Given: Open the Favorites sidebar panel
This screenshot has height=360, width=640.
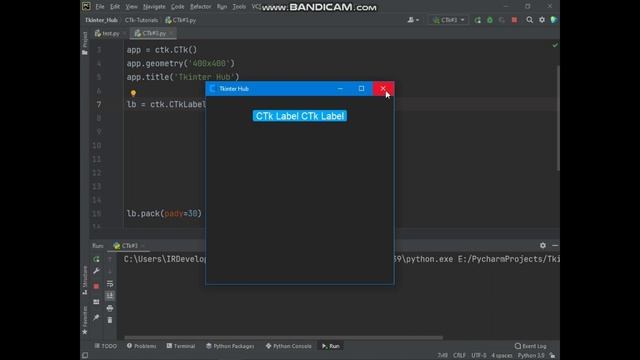Looking at the screenshot, I should coord(85,320).
